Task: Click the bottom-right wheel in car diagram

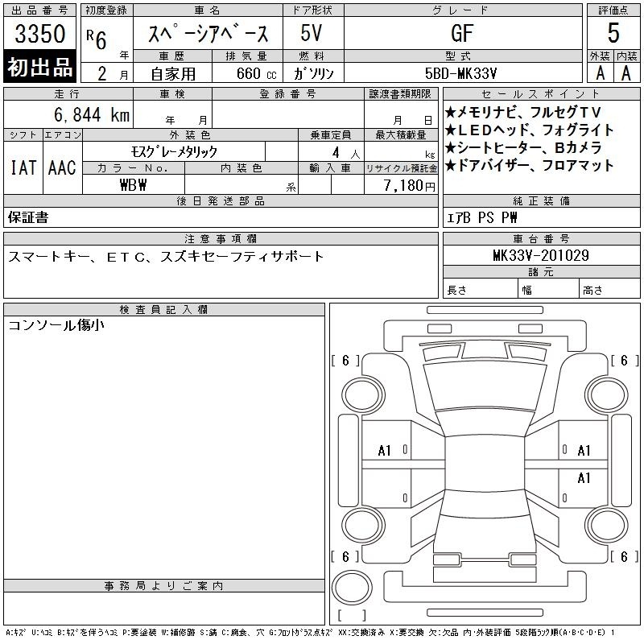Action: pyautogui.click(x=605, y=524)
